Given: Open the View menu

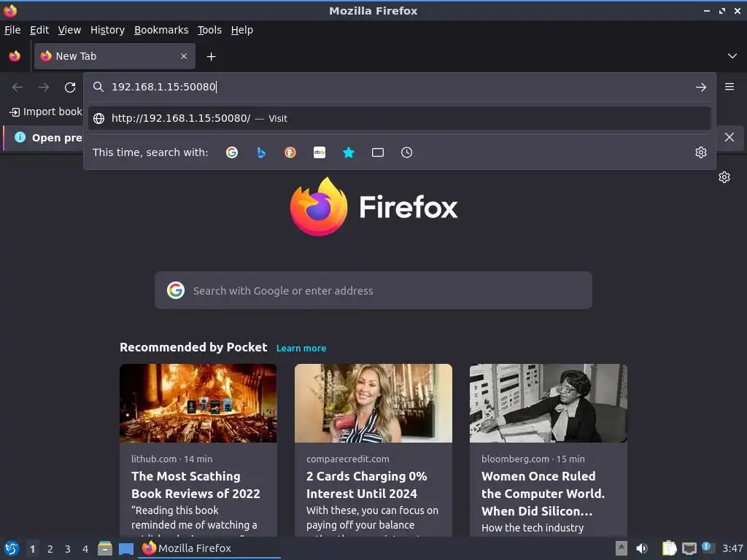Looking at the screenshot, I should click(69, 30).
